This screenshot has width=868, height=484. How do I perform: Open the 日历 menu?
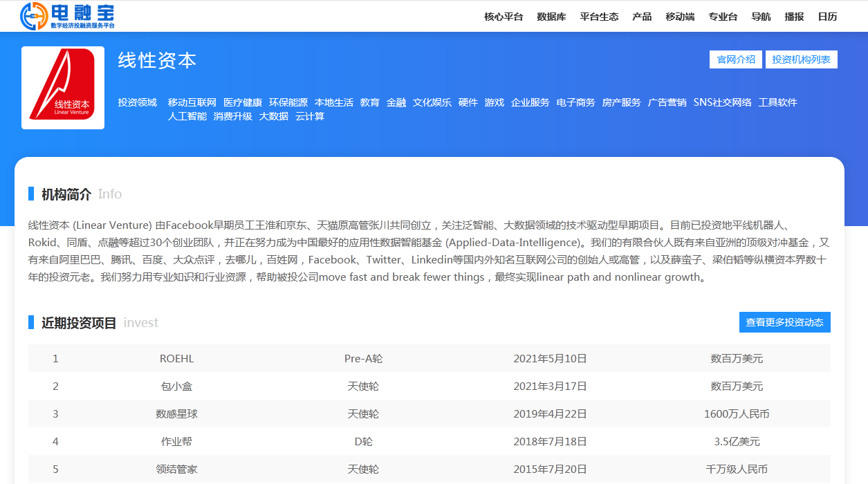[827, 17]
